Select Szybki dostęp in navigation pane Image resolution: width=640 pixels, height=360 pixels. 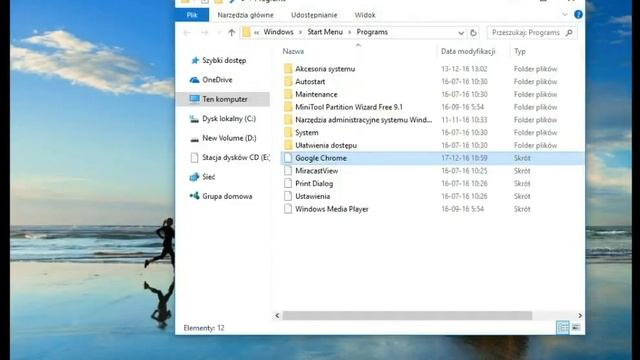pyautogui.click(x=224, y=60)
